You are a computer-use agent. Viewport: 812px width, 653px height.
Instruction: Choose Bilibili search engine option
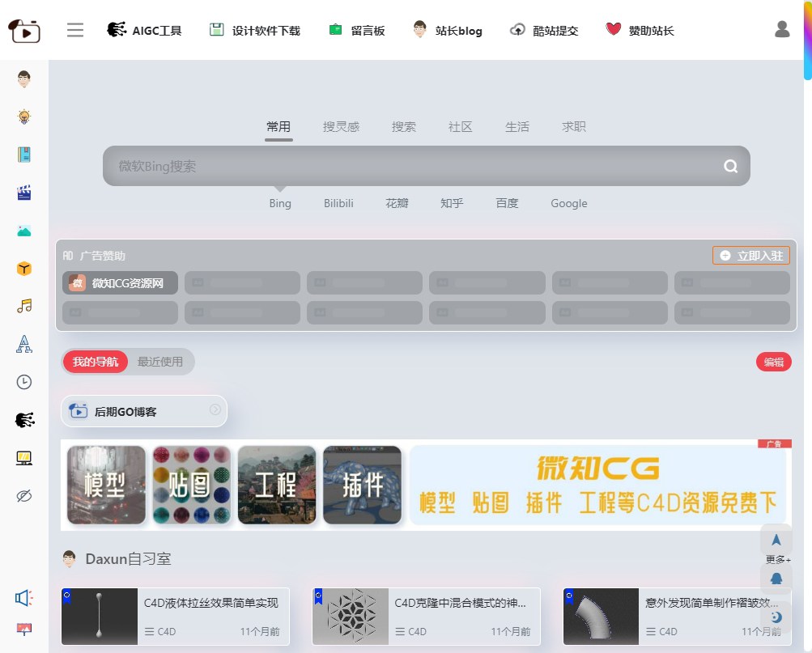click(338, 203)
